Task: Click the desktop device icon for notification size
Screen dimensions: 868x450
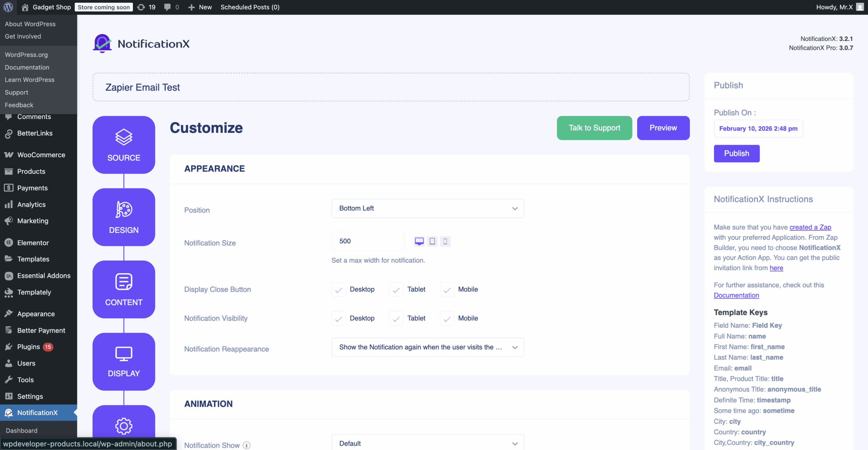Action: pos(419,241)
